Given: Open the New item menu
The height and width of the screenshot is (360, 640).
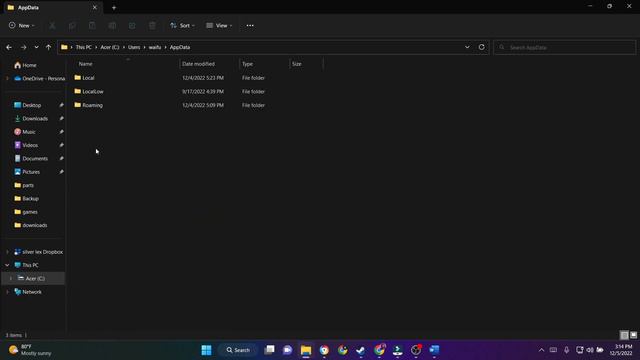Looking at the screenshot, I should click(22, 25).
